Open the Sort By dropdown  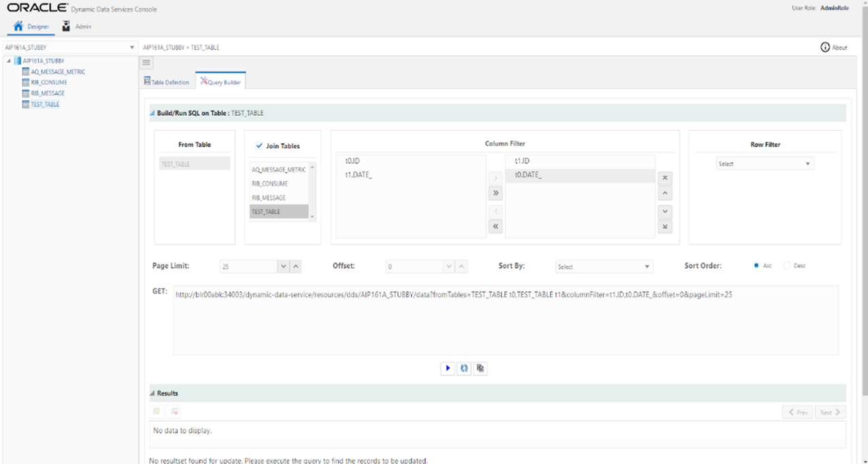pos(604,266)
